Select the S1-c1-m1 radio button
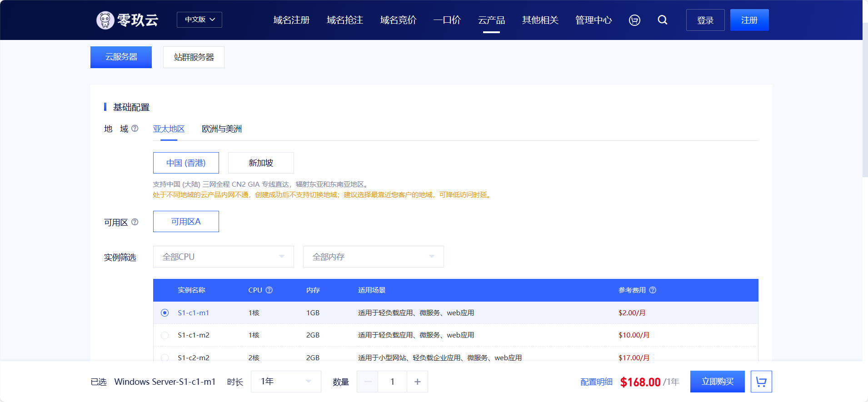The width and height of the screenshot is (868, 402). (165, 313)
